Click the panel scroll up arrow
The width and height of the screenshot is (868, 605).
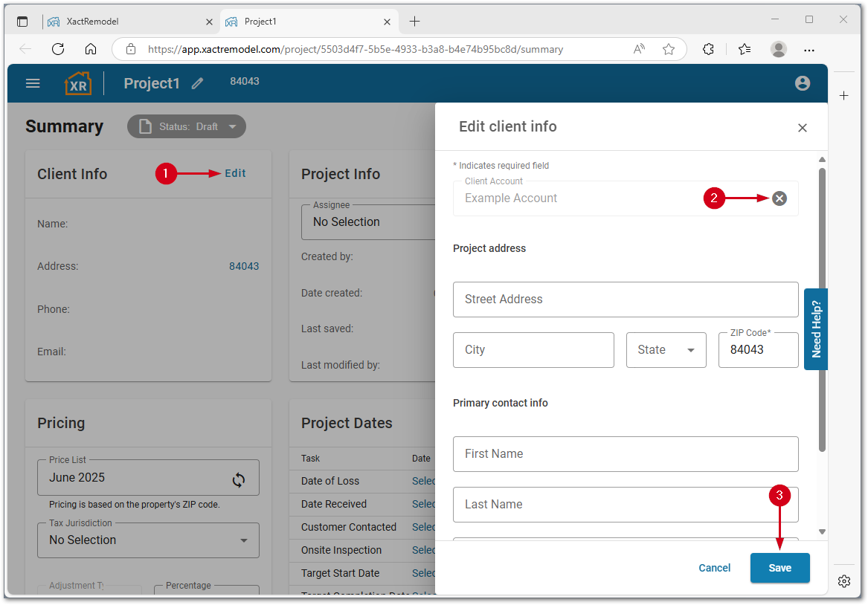(x=822, y=159)
